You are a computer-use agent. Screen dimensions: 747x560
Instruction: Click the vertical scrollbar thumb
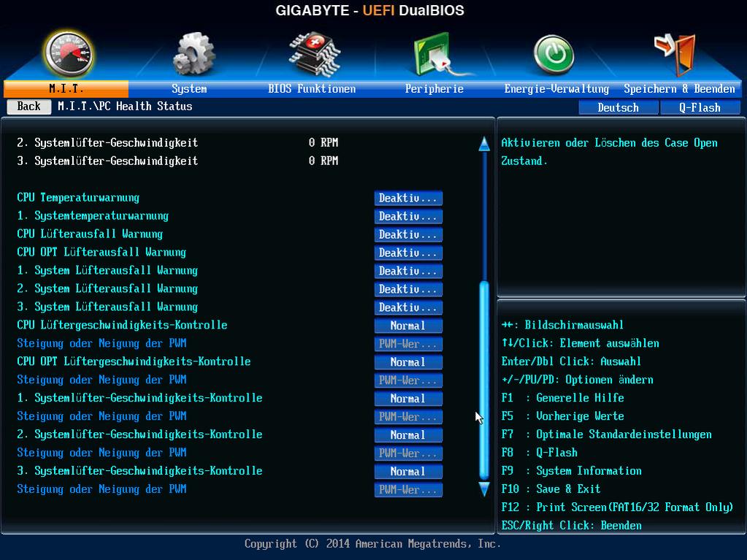point(484,380)
